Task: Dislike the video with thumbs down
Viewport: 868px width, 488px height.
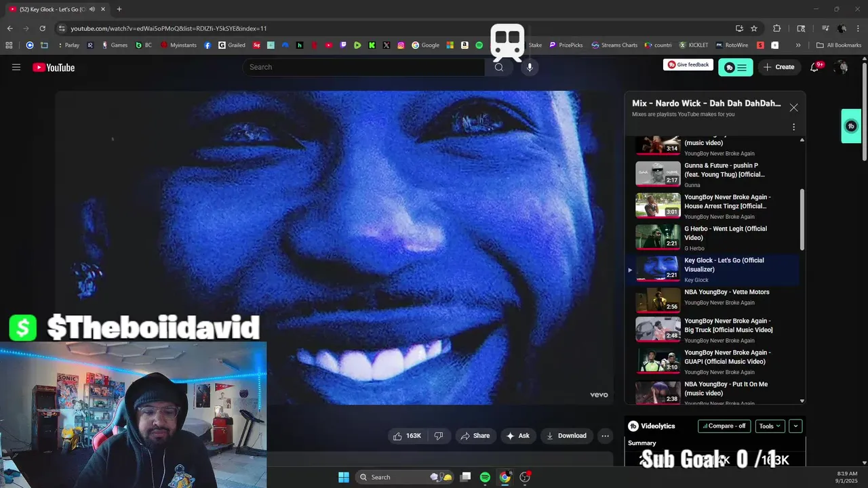Action: (x=439, y=436)
